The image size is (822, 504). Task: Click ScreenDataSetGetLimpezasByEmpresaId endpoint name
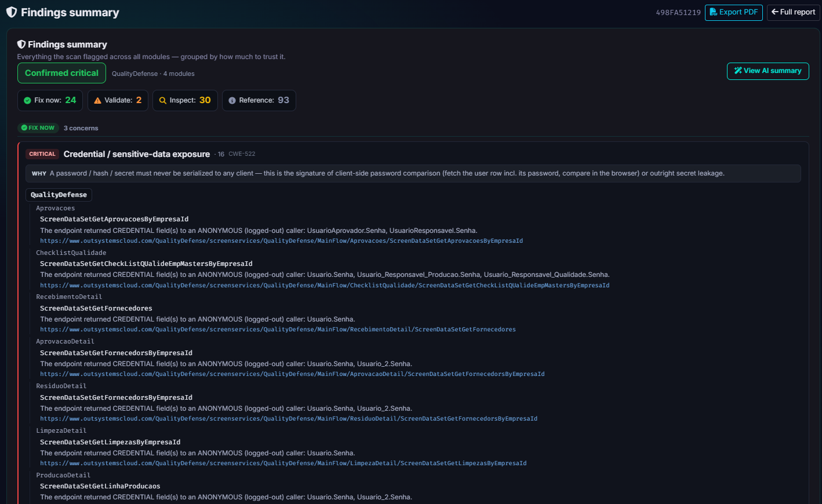click(110, 443)
